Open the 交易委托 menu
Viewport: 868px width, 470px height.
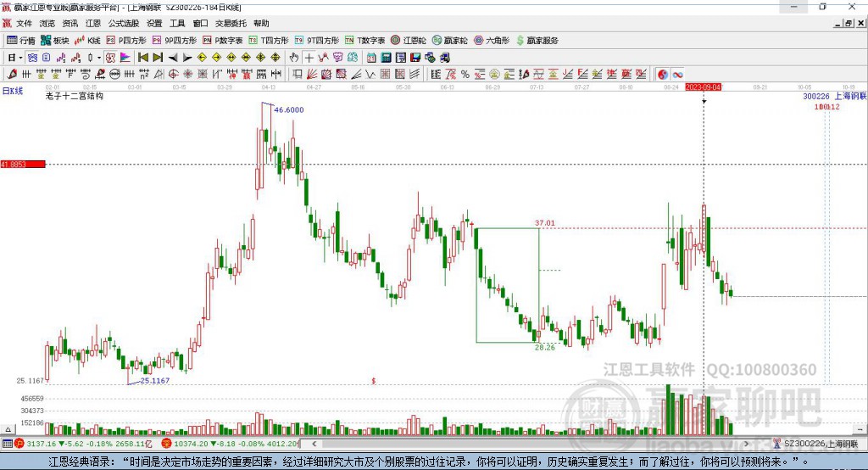click(x=231, y=23)
